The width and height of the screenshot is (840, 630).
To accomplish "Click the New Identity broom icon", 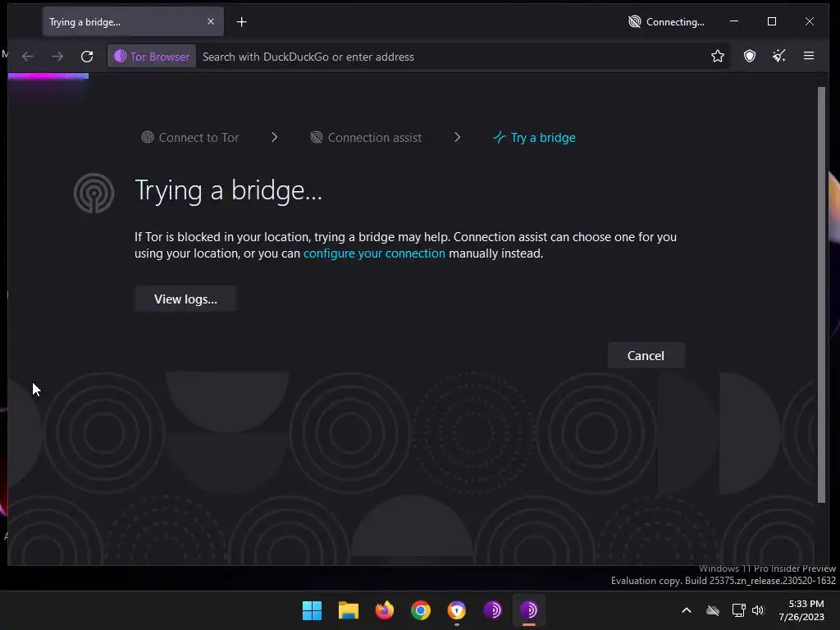I will [779, 56].
